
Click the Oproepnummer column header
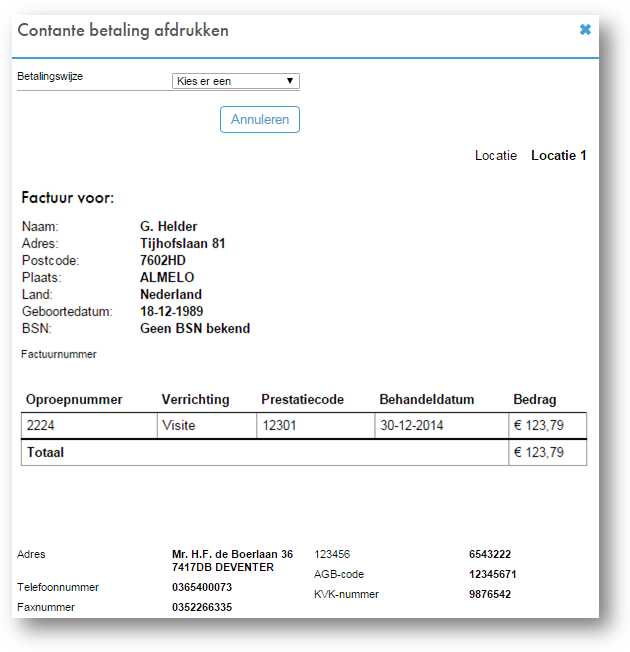74,399
